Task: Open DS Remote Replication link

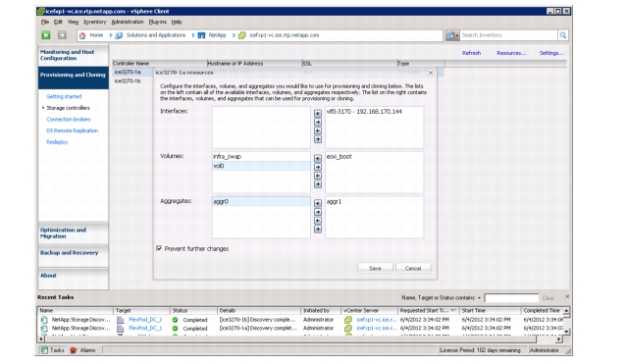Action: tap(72, 130)
